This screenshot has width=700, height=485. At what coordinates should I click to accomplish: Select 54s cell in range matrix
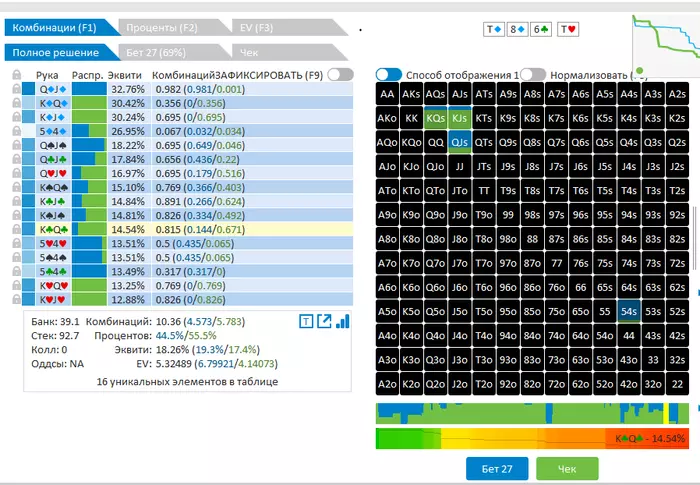point(629,311)
